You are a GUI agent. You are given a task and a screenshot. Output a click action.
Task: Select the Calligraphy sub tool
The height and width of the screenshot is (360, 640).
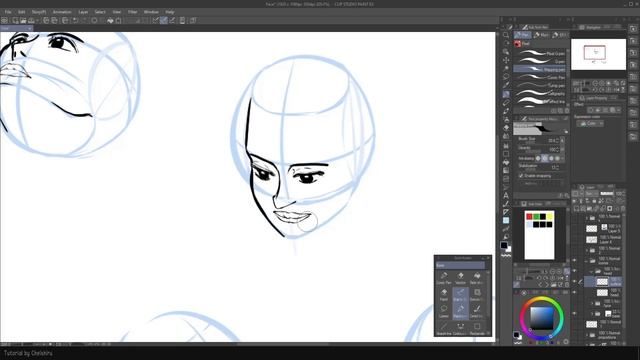coord(540,93)
